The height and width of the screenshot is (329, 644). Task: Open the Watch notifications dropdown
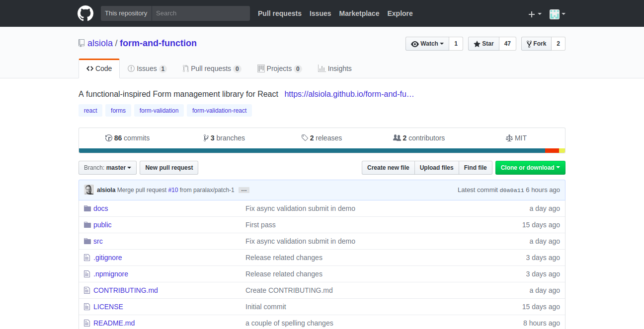(427, 44)
